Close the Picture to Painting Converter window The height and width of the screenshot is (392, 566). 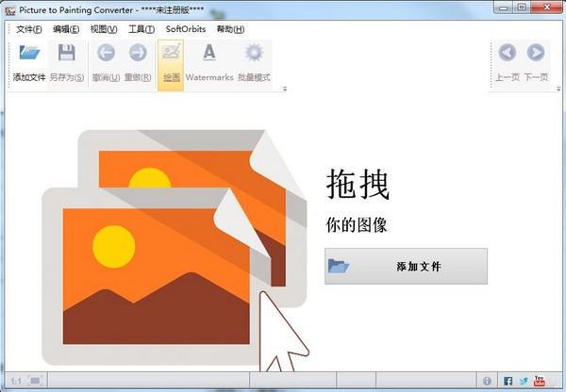tap(546, 8)
